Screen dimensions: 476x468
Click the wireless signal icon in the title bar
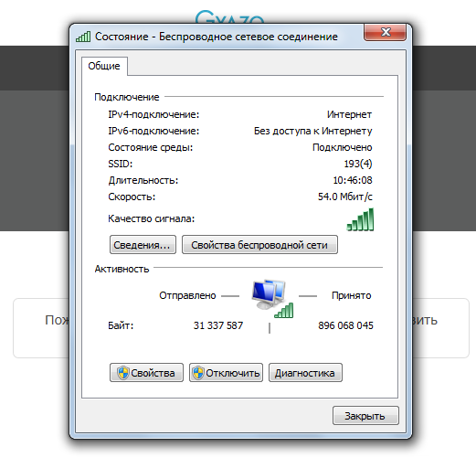83,37
